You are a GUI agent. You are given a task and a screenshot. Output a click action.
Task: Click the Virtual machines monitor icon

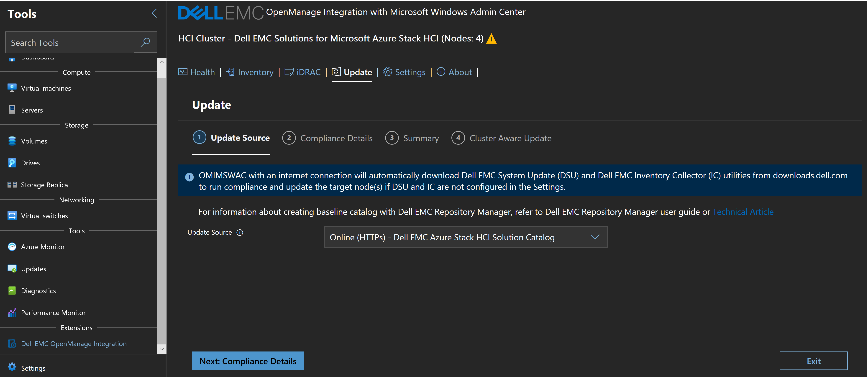click(x=12, y=88)
